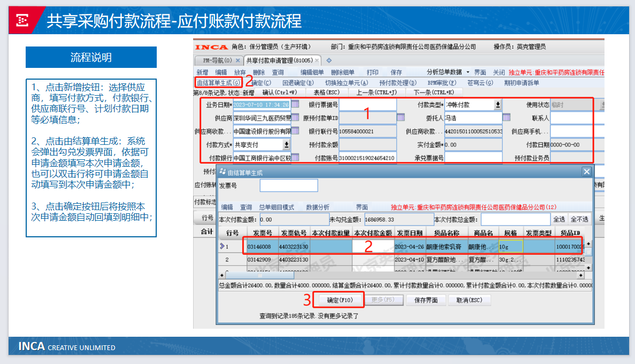Screen dimensions: 635x364
Task: Click 全选 button in dialog
Action: click(x=559, y=219)
